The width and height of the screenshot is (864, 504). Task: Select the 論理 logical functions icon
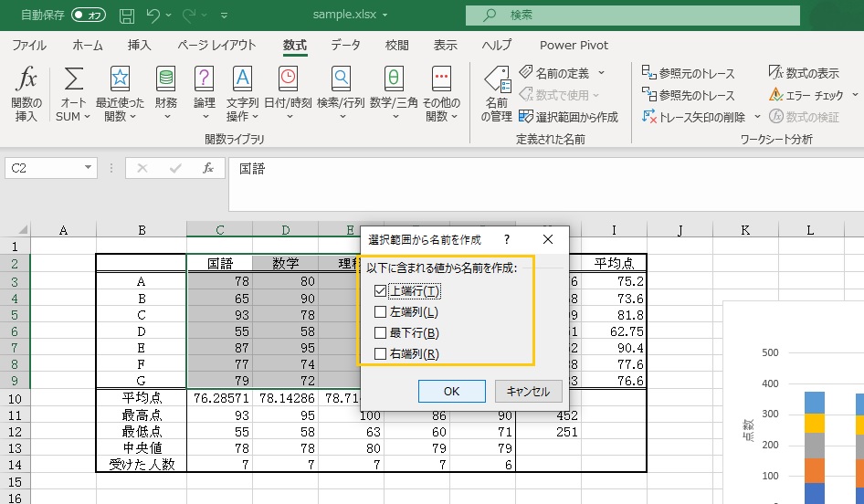click(x=205, y=79)
